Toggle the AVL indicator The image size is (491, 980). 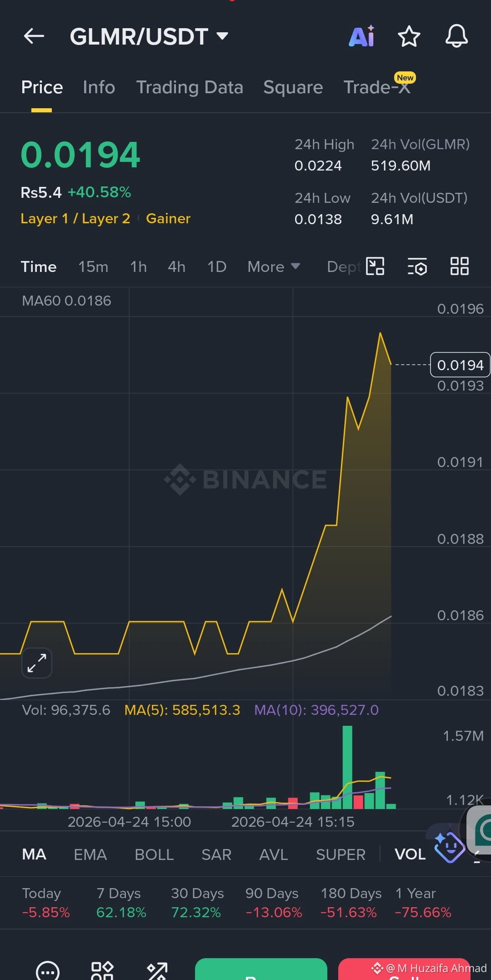[274, 854]
